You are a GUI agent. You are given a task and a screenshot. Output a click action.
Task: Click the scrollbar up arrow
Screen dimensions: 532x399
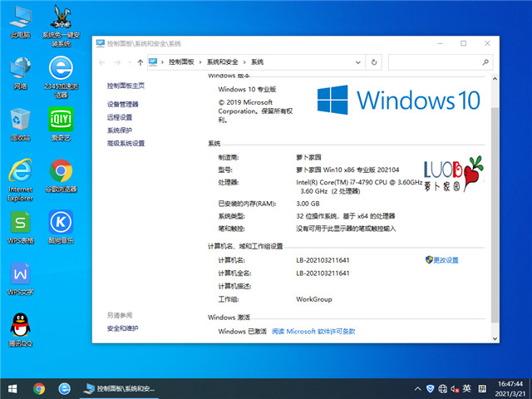tap(495, 79)
